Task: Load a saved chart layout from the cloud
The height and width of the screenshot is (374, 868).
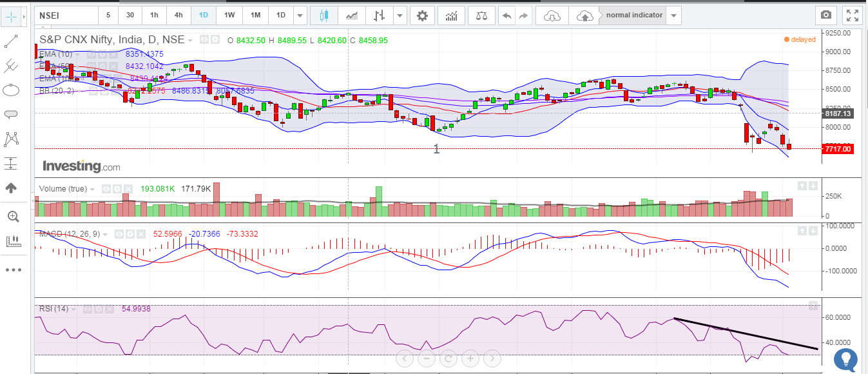Action: (x=552, y=15)
